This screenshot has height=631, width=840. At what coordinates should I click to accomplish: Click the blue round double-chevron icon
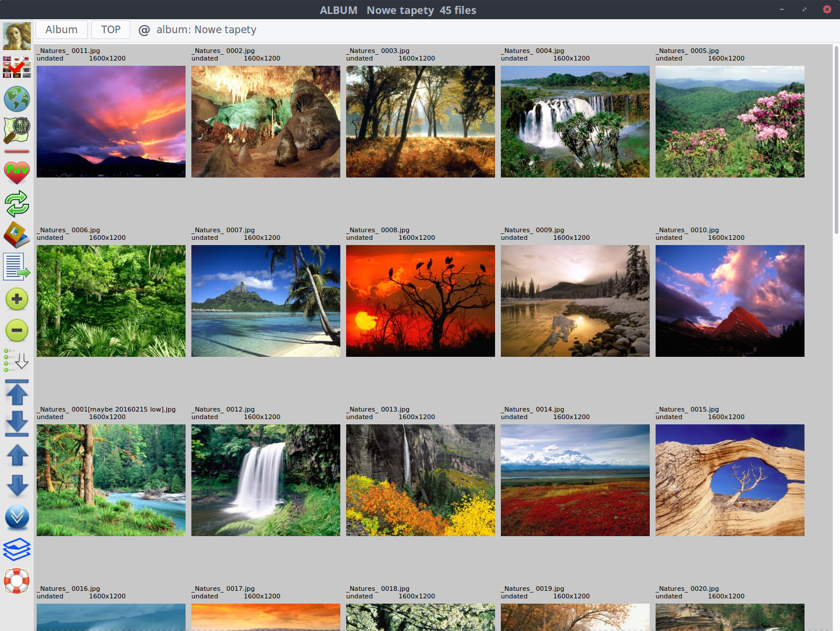(x=17, y=517)
